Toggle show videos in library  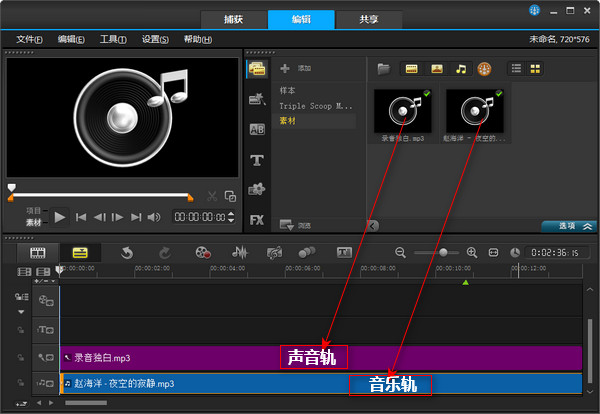pos(411,69)
